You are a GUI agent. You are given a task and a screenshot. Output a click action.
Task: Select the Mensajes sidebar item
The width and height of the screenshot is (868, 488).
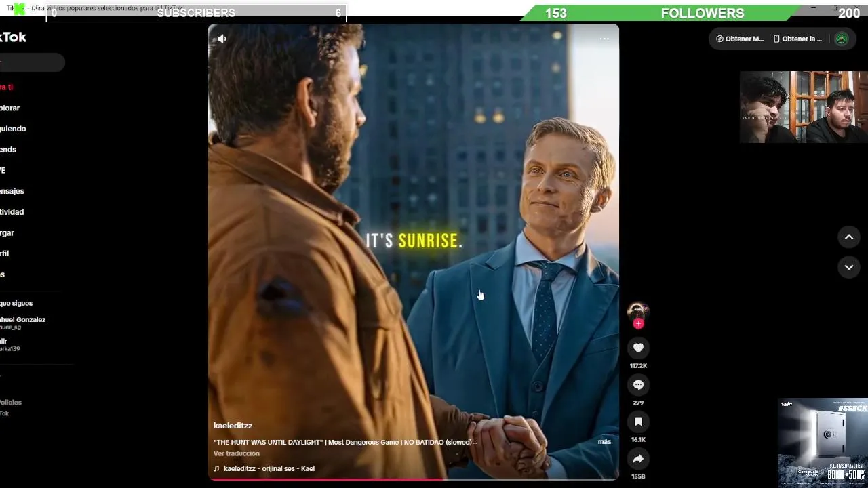(x=12, y=191)
